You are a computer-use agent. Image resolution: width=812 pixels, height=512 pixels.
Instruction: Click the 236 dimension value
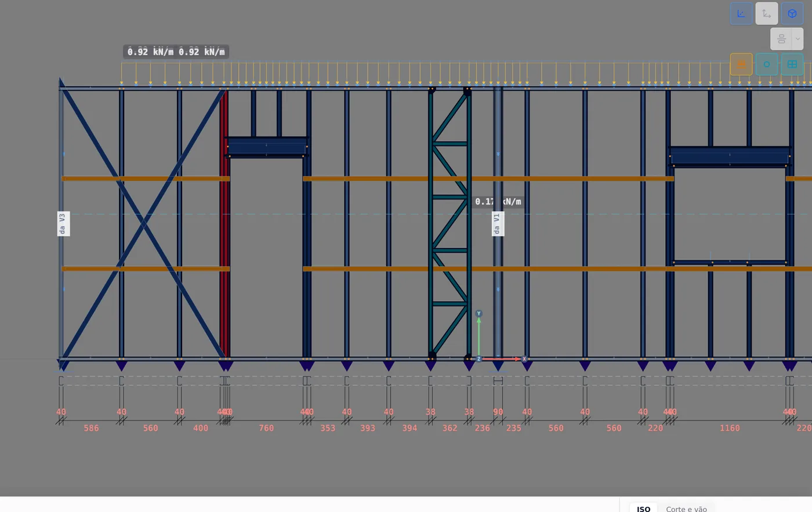click(482, 428)
